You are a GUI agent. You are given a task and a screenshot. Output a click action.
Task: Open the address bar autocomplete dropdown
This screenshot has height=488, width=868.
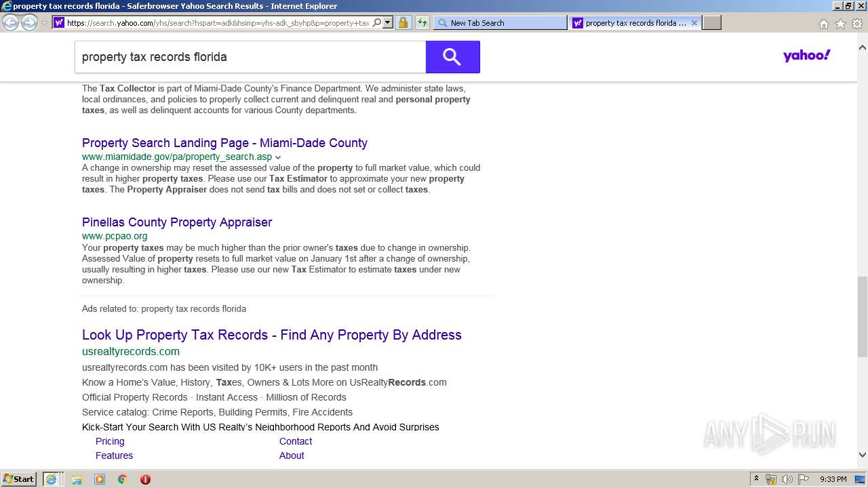tap(388, 22)
